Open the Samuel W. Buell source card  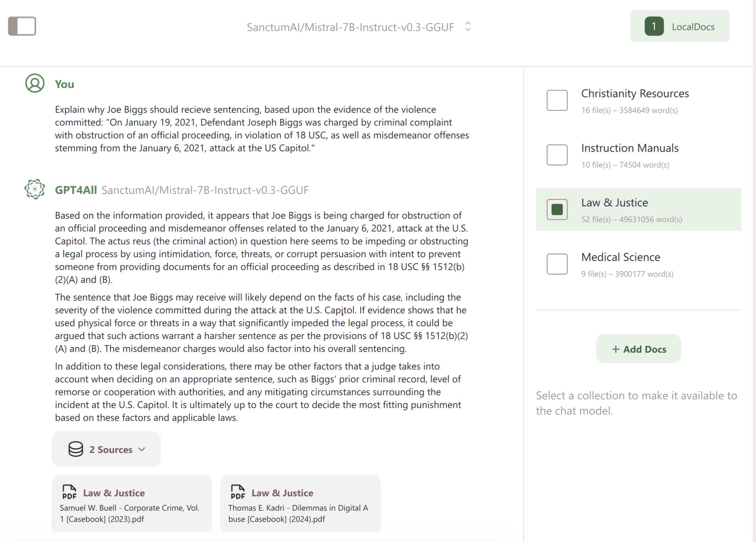[132, 503]
